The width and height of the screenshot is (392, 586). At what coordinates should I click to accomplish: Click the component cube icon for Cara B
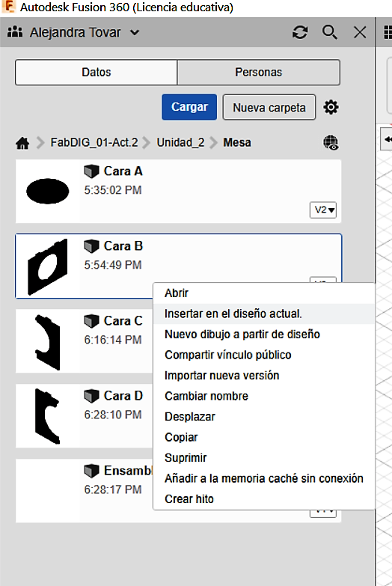[91, 246]
